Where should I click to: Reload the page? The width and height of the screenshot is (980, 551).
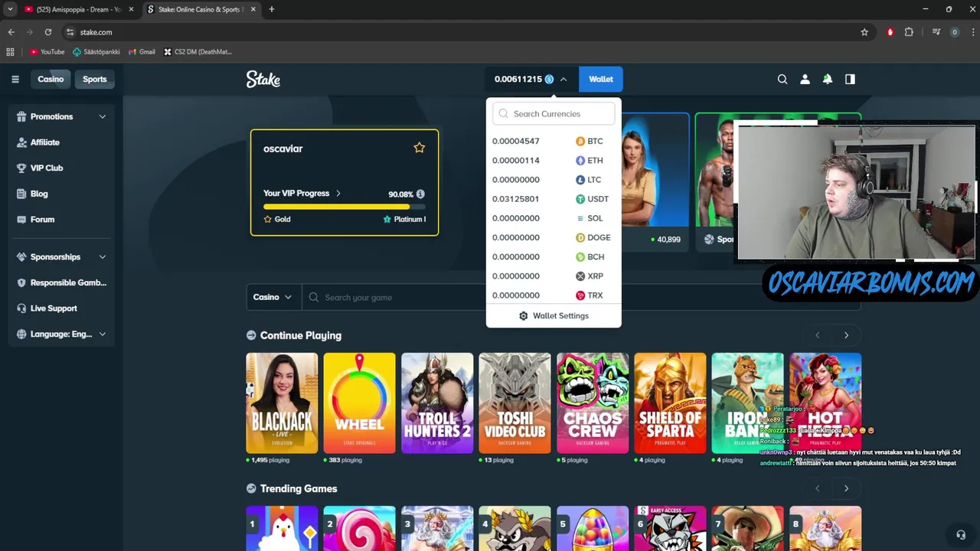47,32
